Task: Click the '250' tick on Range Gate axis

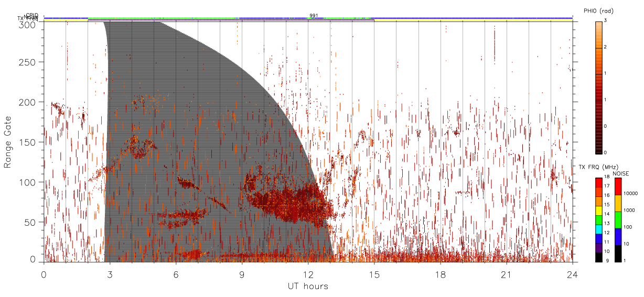Action: point(28,62)
